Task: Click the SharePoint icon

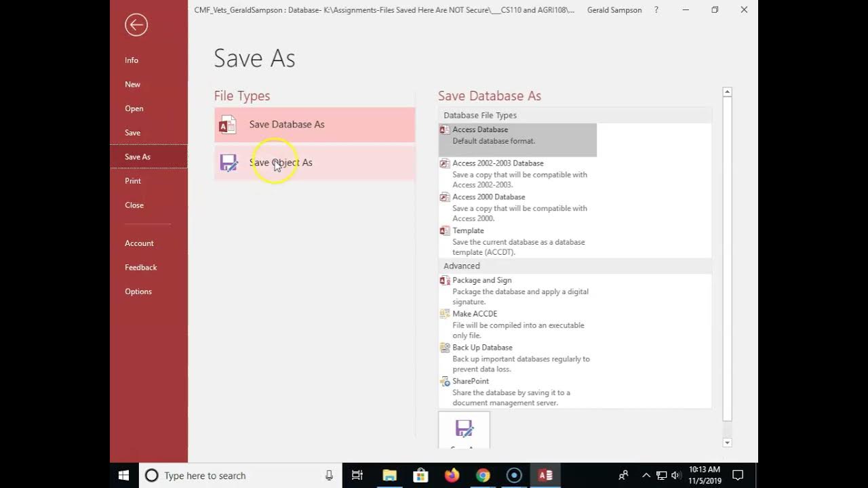Action: [445, 381]
